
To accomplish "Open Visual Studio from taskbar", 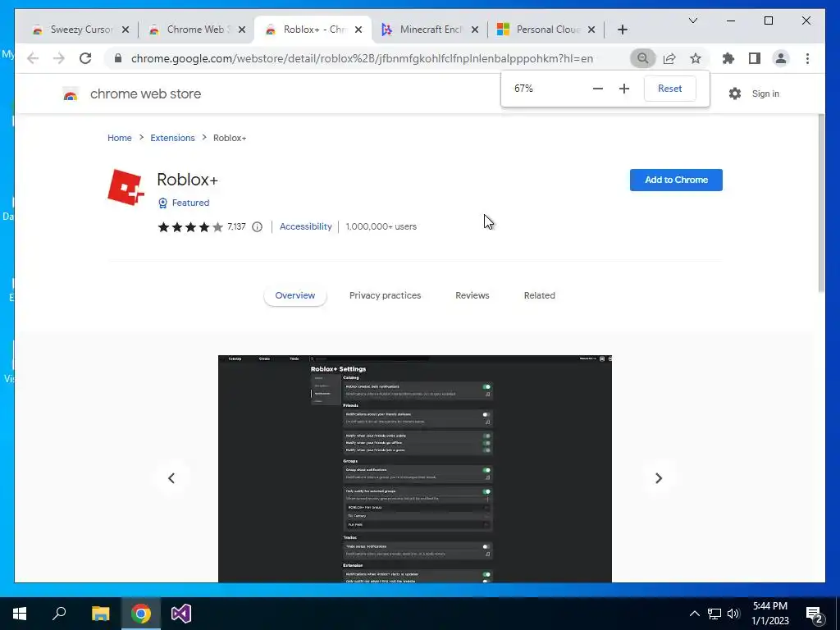I will [181, 614].
